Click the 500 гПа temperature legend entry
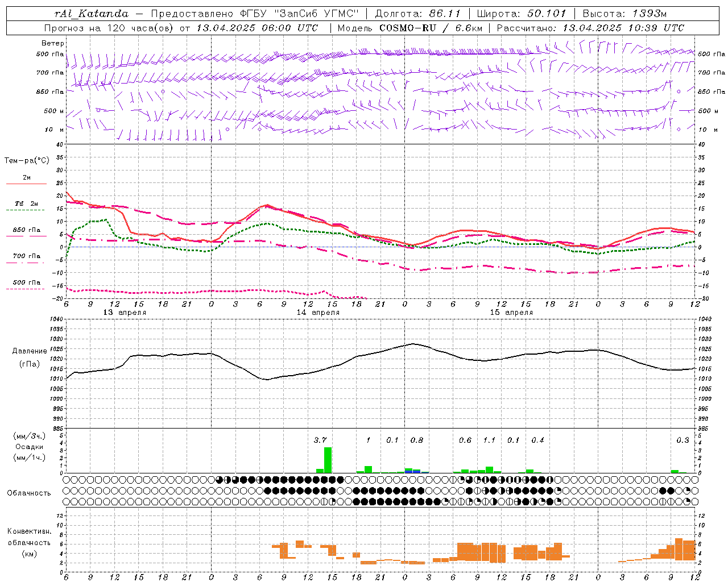The image size is (728, 582). tap(27, 285)
